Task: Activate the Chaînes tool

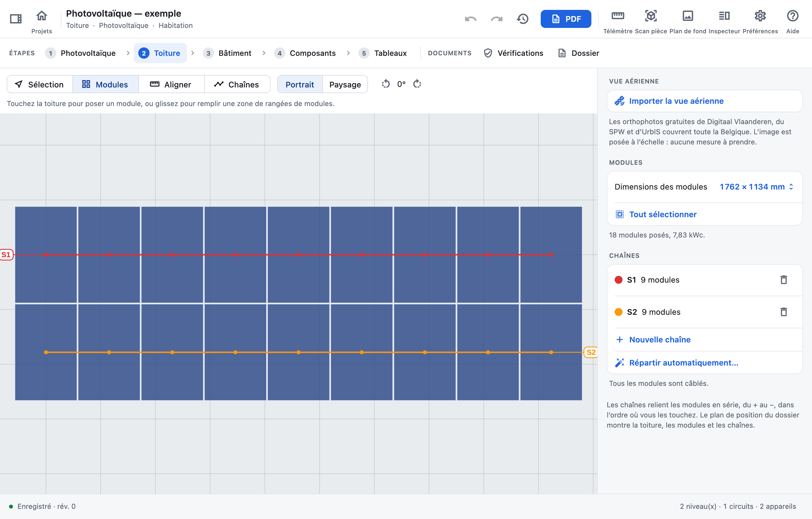Action: coord(237,84)
